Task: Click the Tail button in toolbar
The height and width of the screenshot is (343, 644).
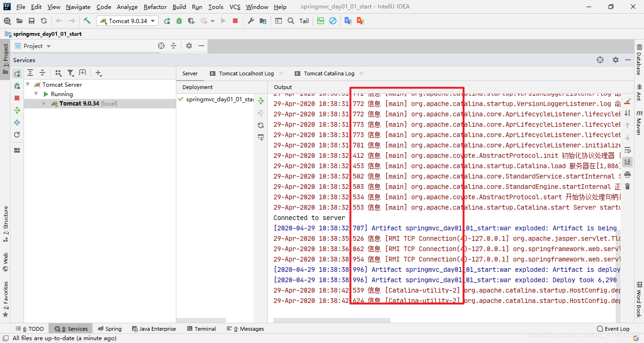Action: [304, 21]
